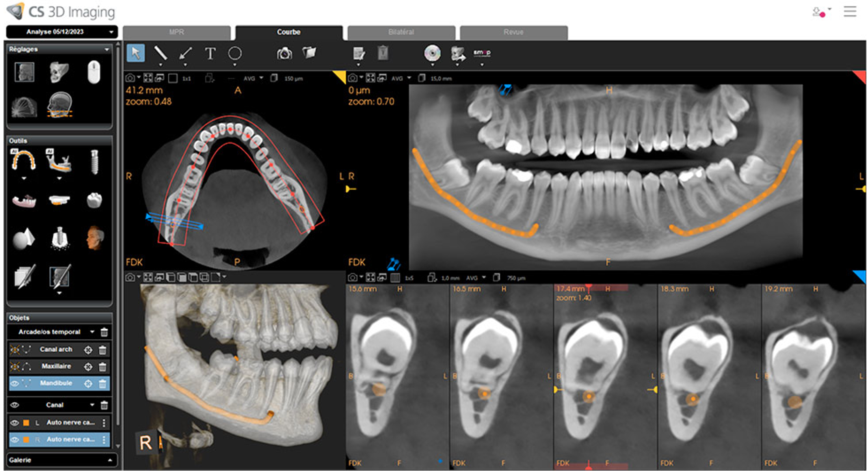Viewport: 868px width, 471px height.
Task: Delete the Canal arch object
Action: pos(102,350)
